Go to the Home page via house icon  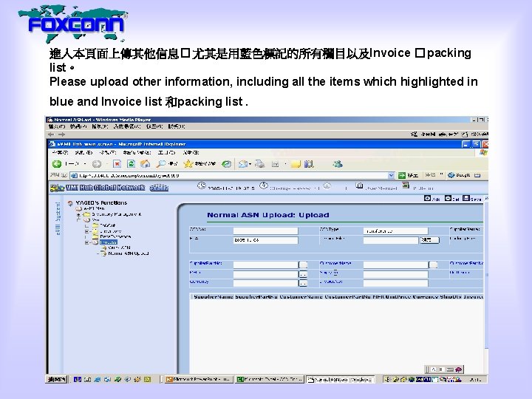coord(146,164)
